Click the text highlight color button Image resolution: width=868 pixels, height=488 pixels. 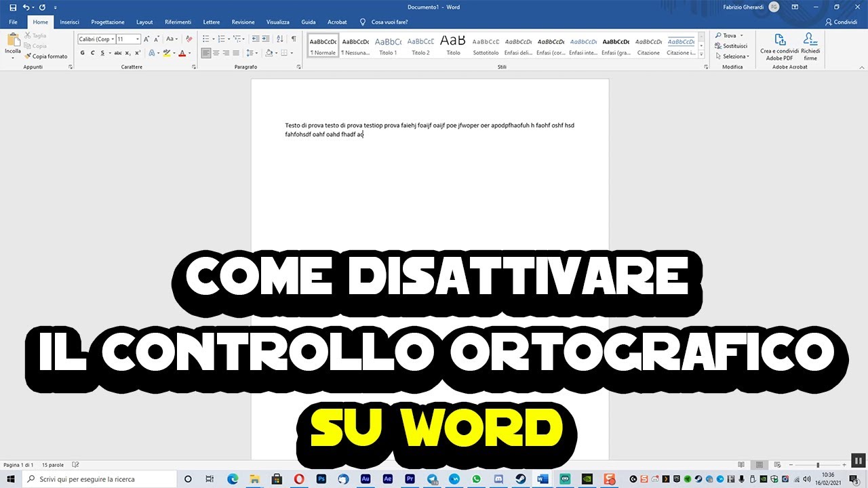coord(166,53)
